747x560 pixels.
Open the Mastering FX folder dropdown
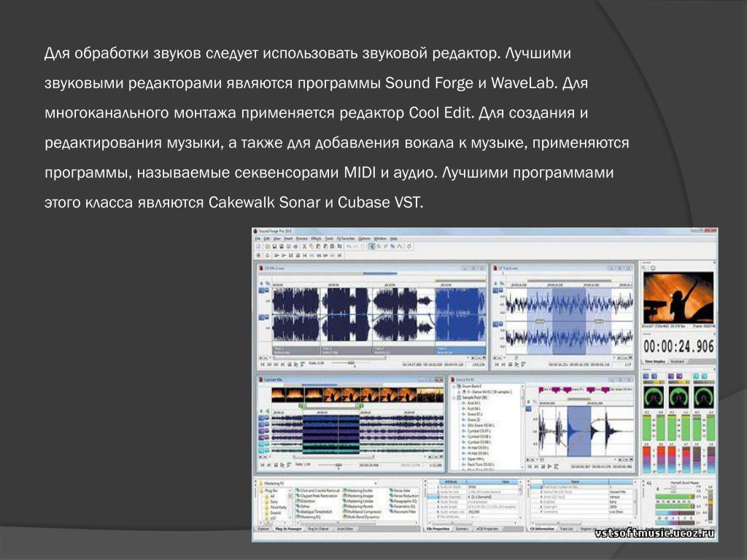(376, 483)
